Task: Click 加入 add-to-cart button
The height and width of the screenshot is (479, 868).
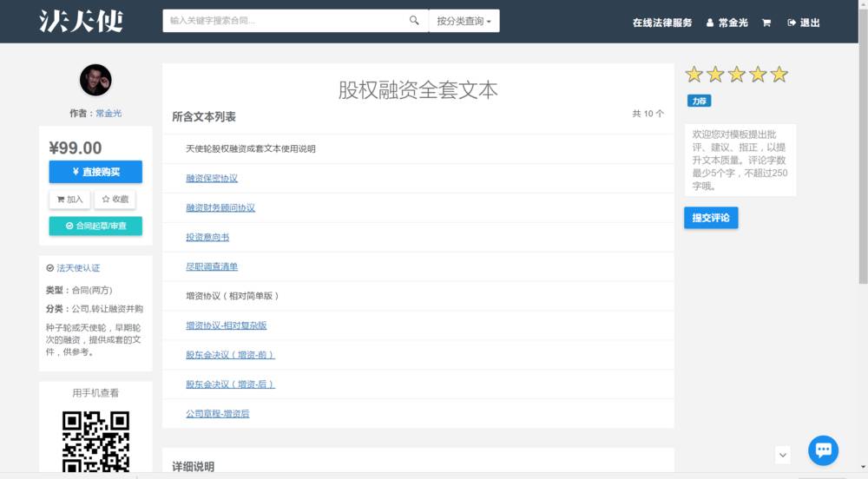Action: [70, 200]
